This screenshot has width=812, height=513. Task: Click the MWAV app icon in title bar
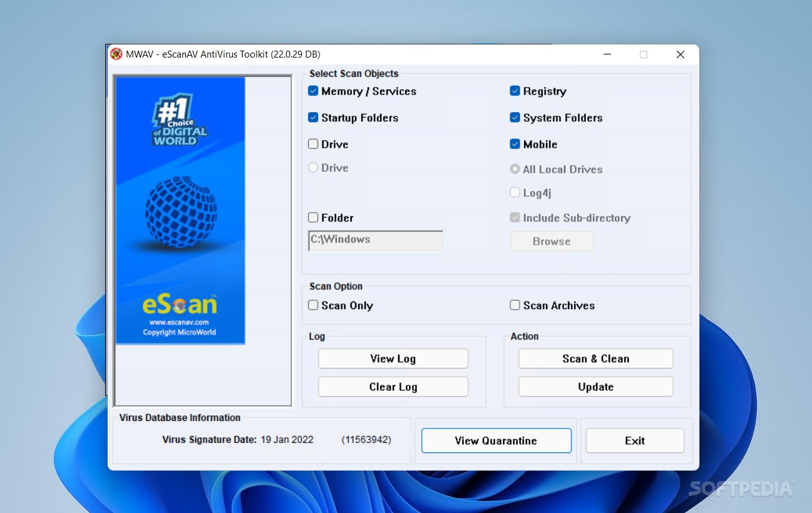(116, 54)
